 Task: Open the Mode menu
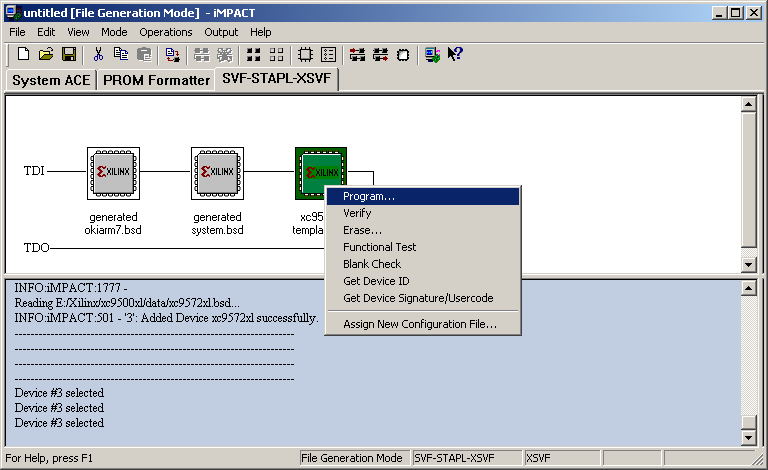114,32
